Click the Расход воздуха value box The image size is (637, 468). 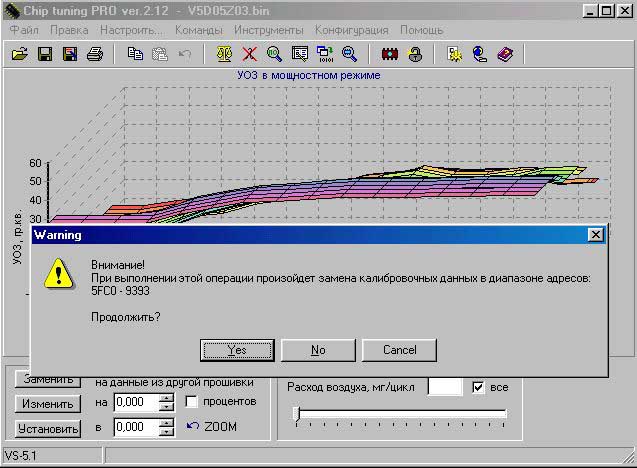445,387
